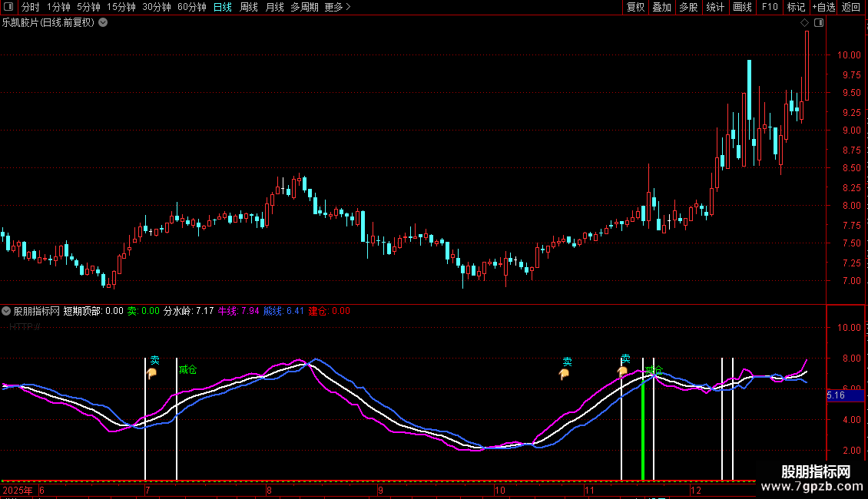The image size is (868, 499).
Task: Click the 7.00 price axis label
Action: point(851,280)
